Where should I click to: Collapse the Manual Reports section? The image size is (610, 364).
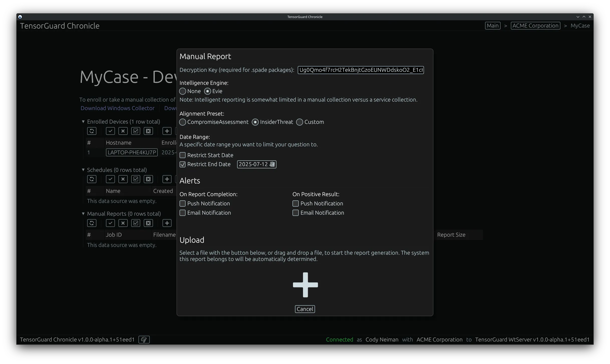(x=83, y=214)
